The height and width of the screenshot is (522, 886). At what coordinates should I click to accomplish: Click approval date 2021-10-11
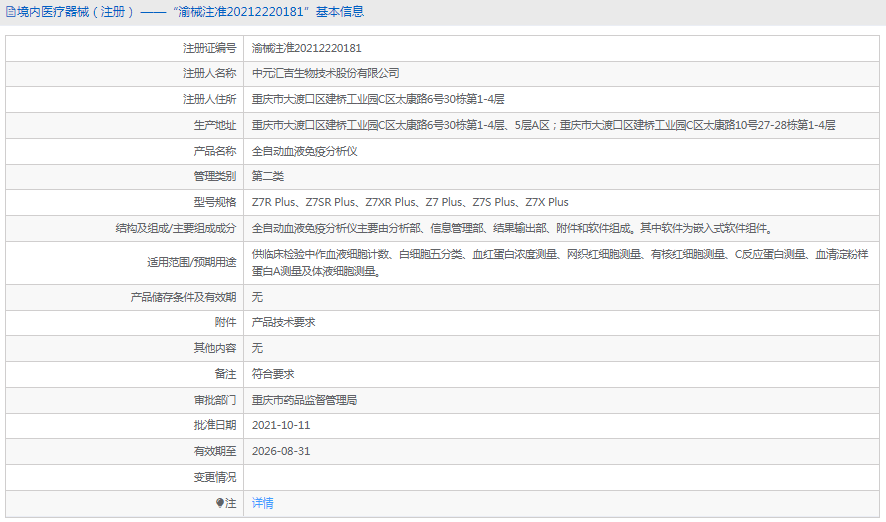(281, 425)
